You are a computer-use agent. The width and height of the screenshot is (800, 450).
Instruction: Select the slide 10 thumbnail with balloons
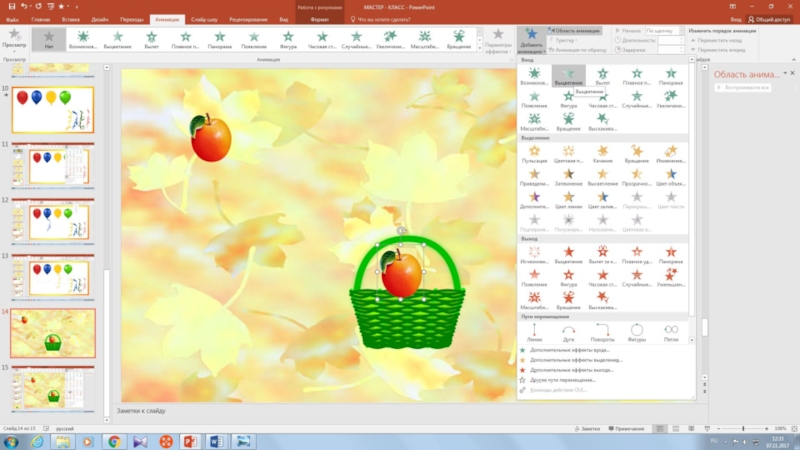53,109
